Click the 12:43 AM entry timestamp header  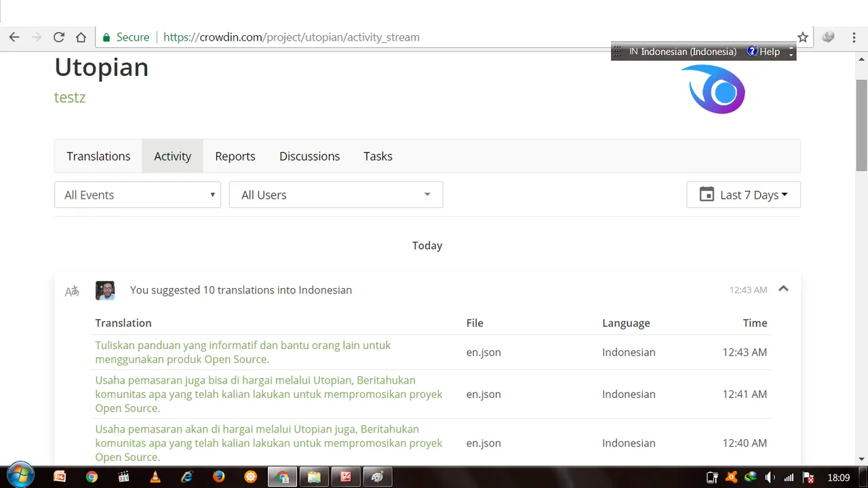[x=748, y=290]
